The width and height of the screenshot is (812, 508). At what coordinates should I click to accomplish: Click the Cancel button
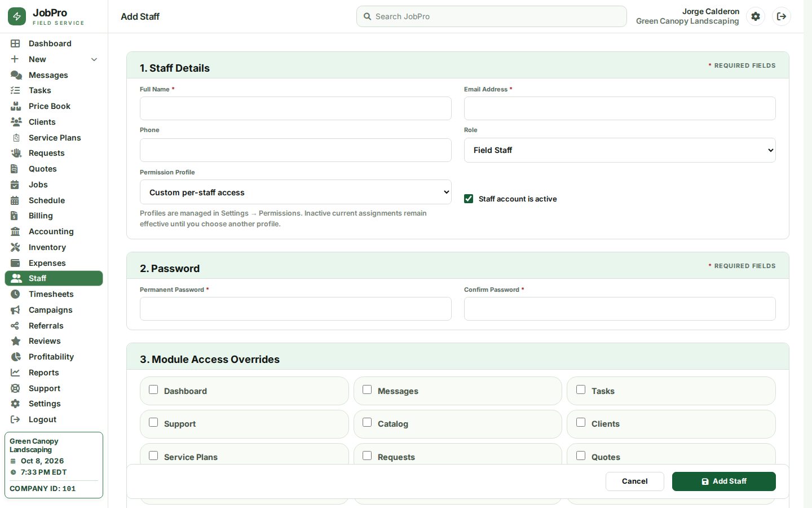634,481
